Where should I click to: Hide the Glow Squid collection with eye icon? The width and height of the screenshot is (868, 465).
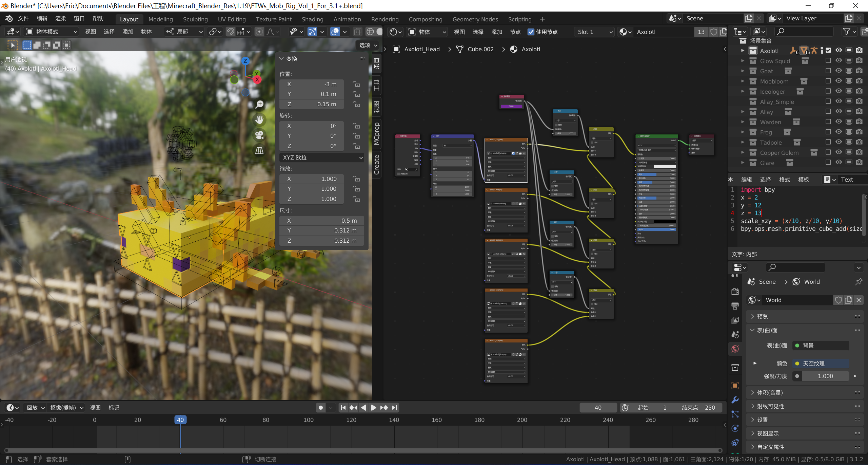coord(839,61)
